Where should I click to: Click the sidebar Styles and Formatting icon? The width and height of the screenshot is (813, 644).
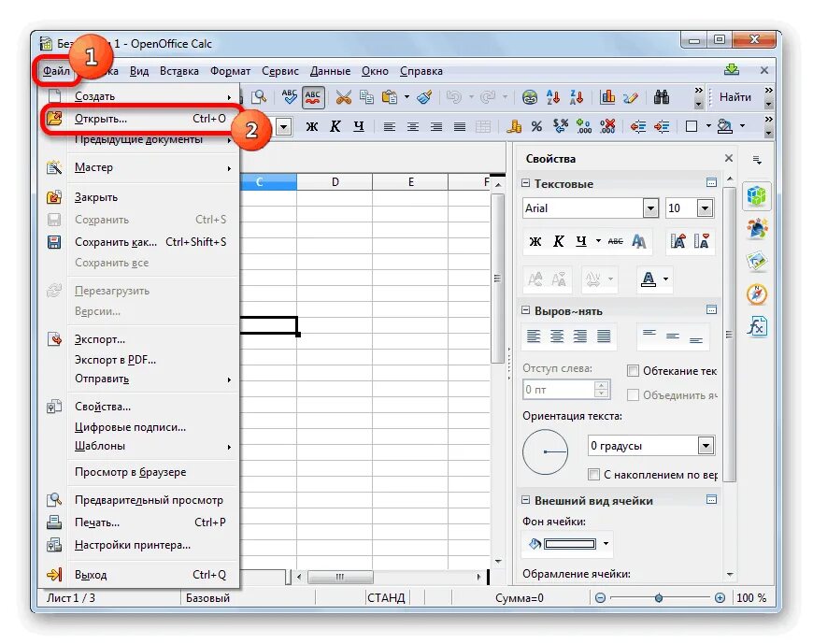click(757, 229)
